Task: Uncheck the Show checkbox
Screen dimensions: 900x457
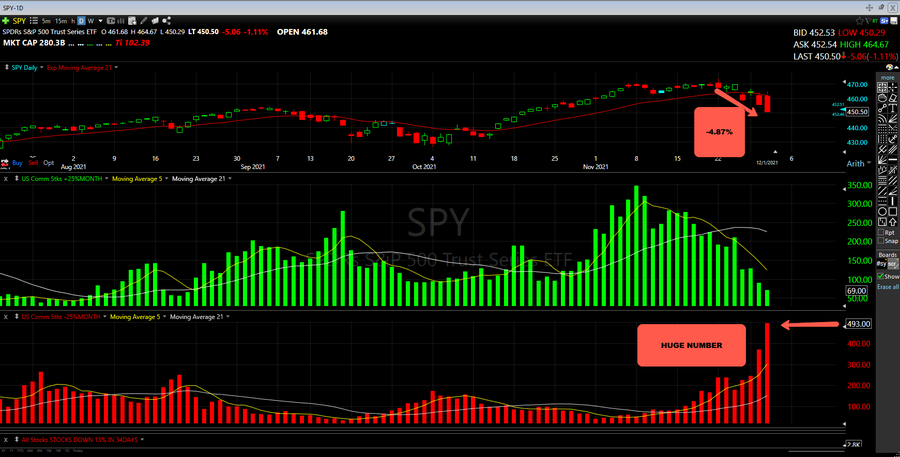Action: tap(880, 276)
